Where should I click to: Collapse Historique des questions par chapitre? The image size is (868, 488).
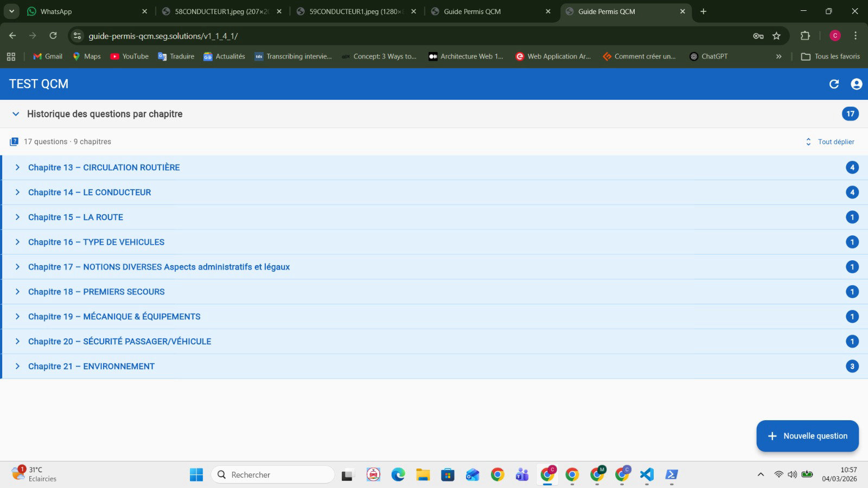pyautogui.click(x=16, y=114)
